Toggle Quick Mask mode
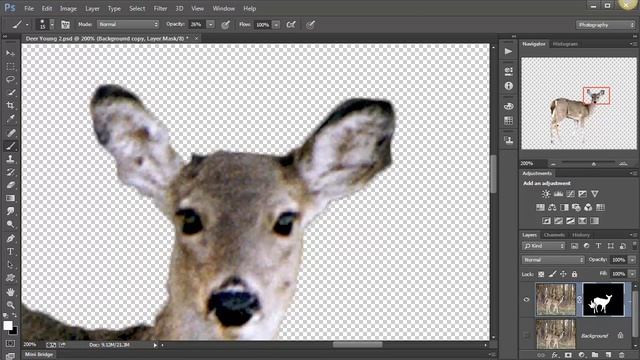 click(10, 344)
